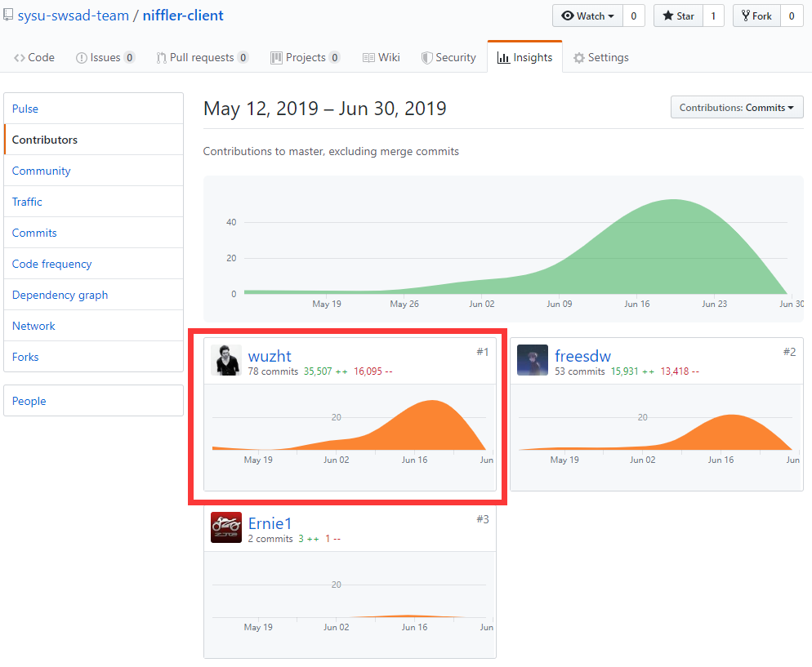Open the wuzht username link
This screenshot has width=812, height=667.
coord(270,356)
